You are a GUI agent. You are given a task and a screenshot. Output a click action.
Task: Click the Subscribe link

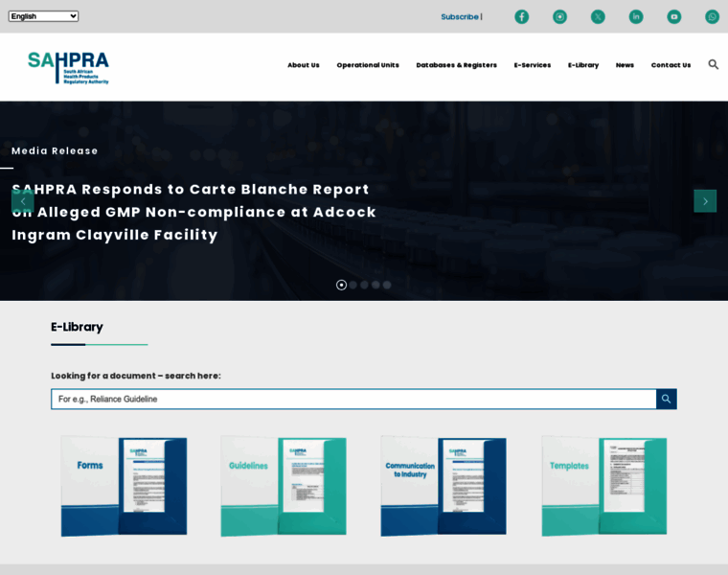460,16
